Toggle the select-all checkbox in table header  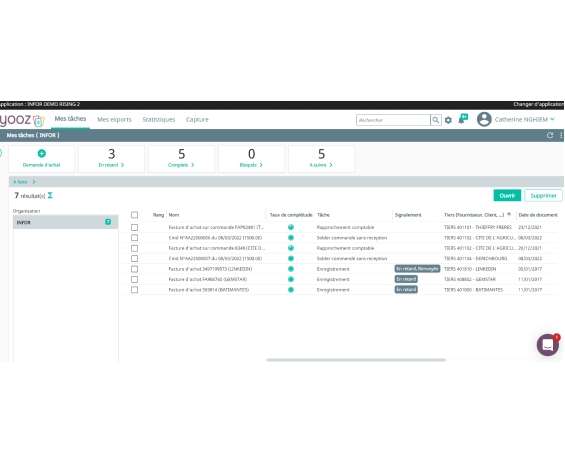tap(134, 215)
